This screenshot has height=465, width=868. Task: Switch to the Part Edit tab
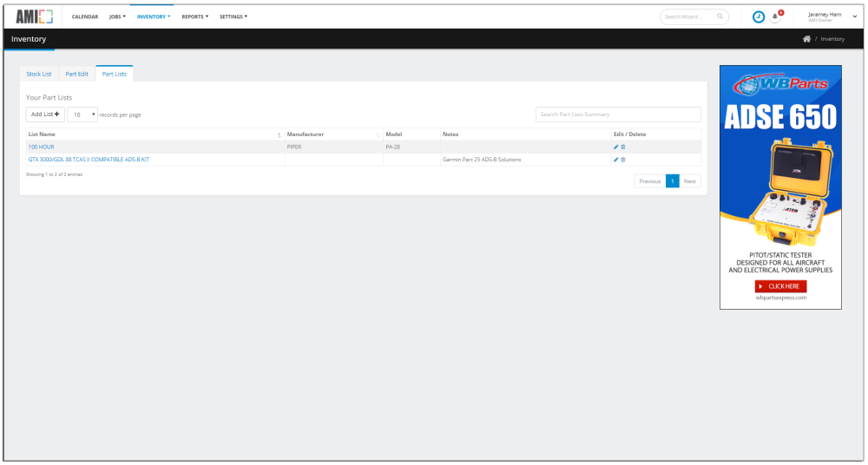click(77, 74)
